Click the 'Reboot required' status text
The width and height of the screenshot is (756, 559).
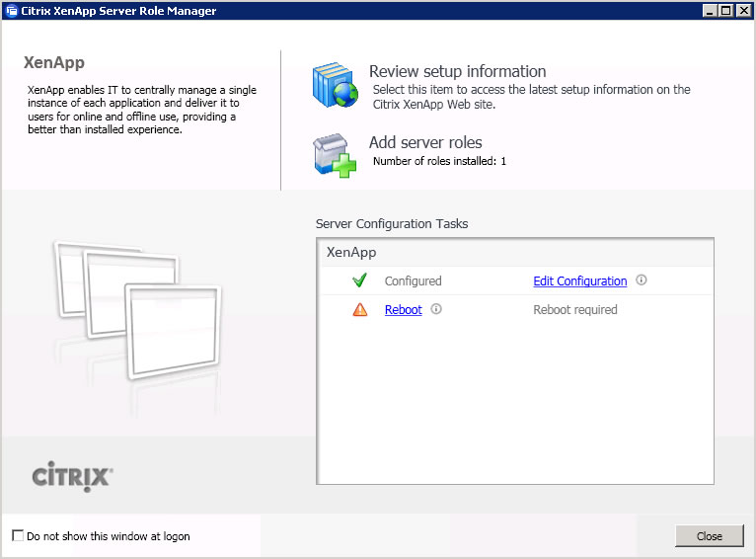click(x=575, y=310)
